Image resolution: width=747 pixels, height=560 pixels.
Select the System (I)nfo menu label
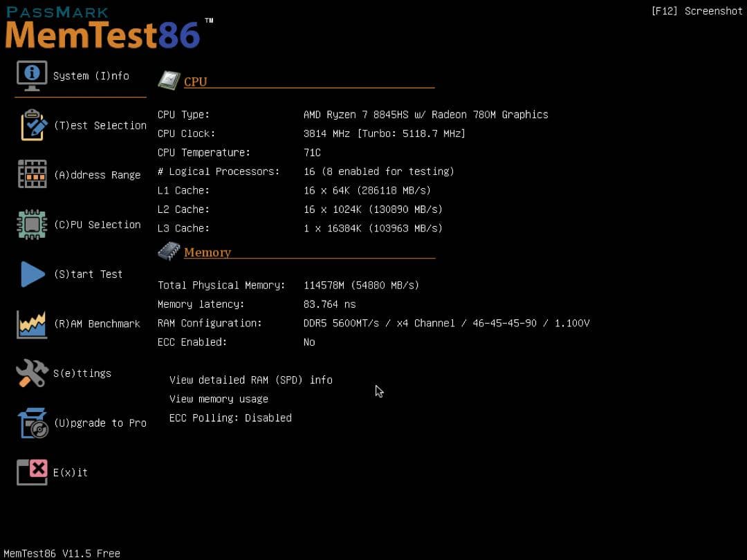pyautogui.click(x=91, y=76)
